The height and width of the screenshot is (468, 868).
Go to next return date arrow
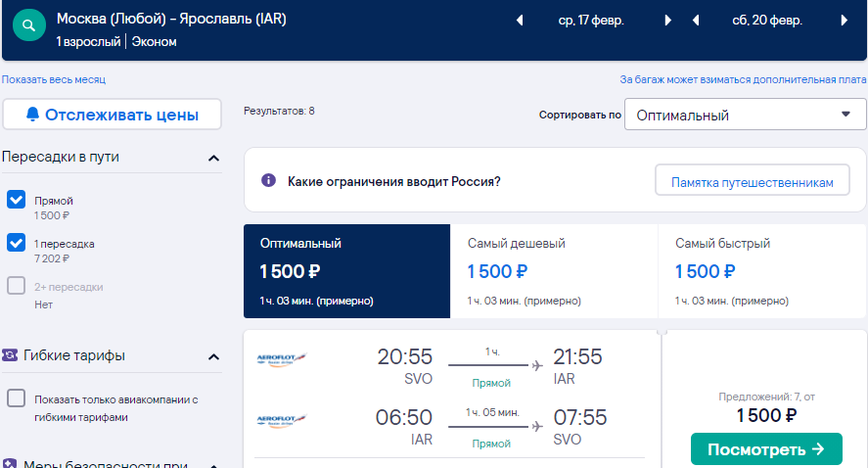pyautogui.click(x=845, y=21)
